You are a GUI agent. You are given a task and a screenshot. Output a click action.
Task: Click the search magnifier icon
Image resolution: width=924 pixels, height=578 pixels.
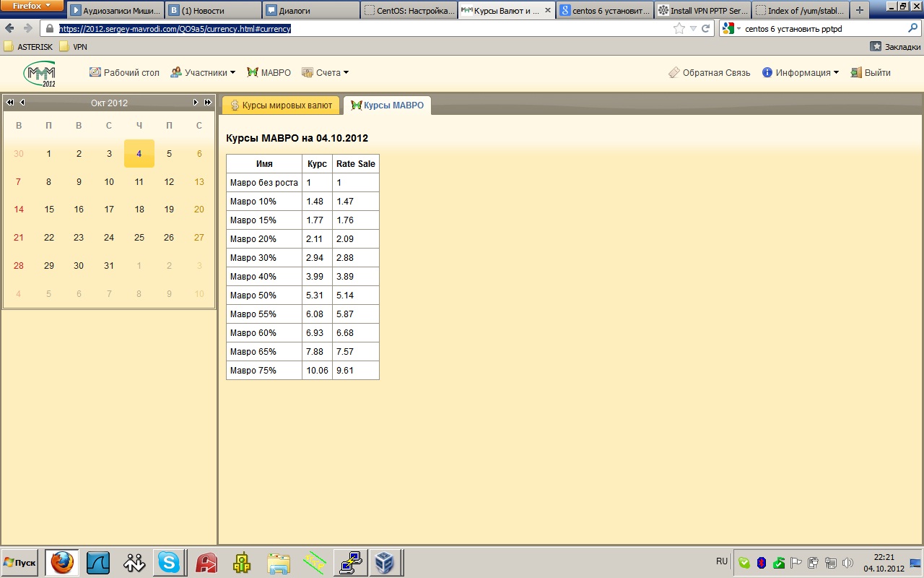(x=912, y=28)
